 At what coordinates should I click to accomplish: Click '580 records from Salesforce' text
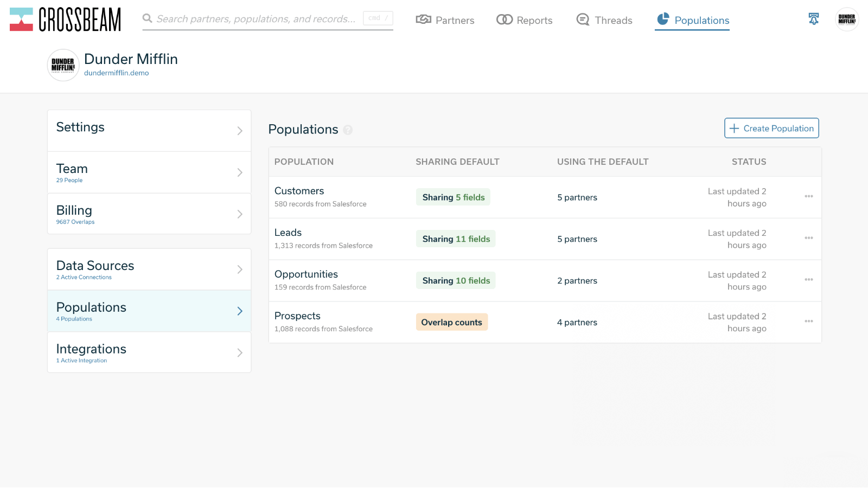[x=320, y=204]
